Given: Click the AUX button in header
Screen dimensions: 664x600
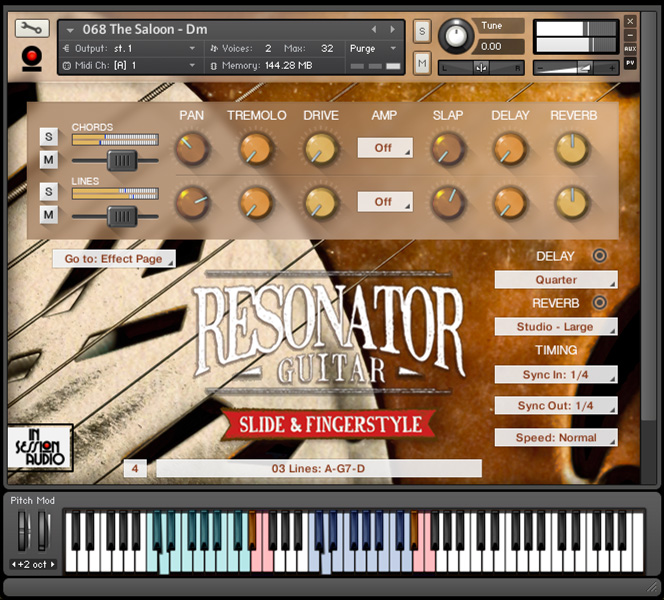Looking at the screenshot, I should pos(630,49).
